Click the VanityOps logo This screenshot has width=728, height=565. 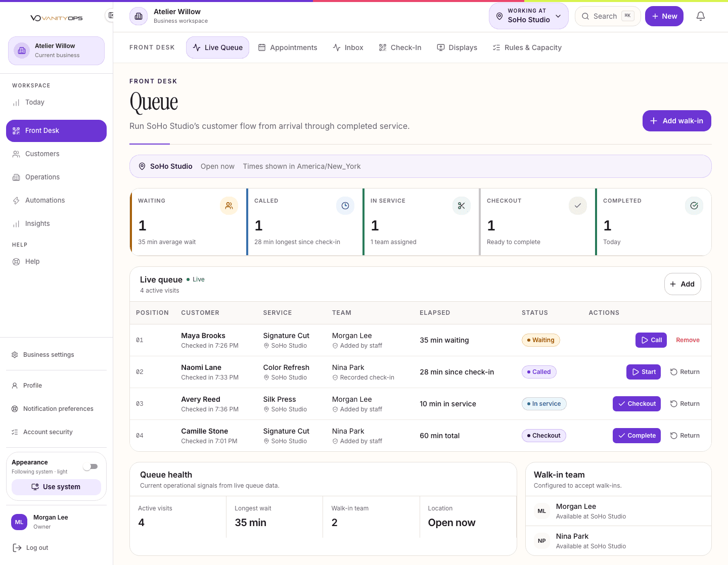(x=56, y=18)
